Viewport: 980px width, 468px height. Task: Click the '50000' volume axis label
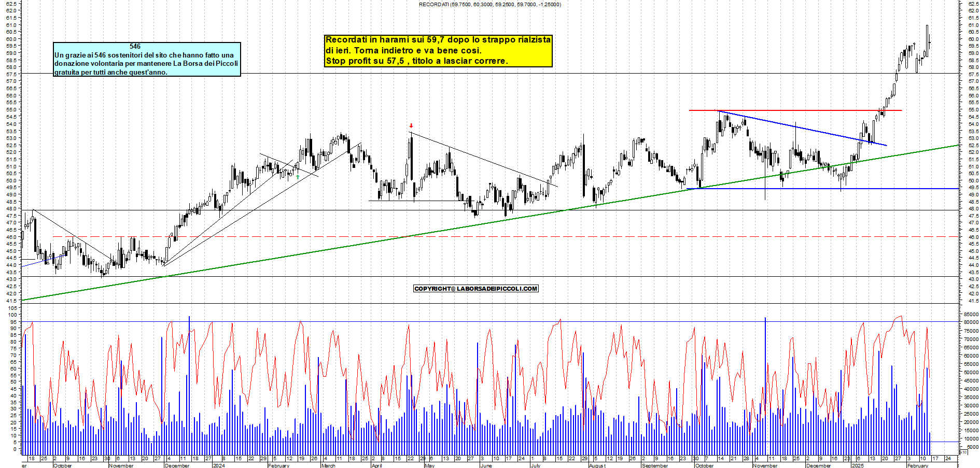click(971, 373)
